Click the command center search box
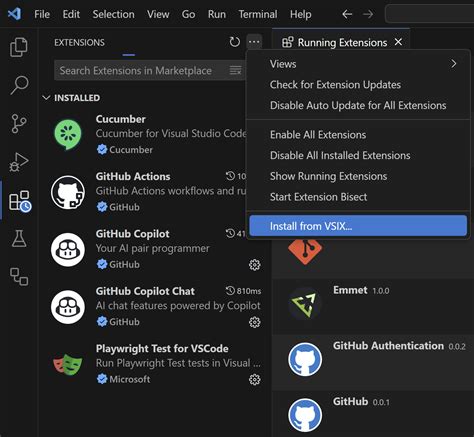474x437 pixels. [x=429, y=14]
